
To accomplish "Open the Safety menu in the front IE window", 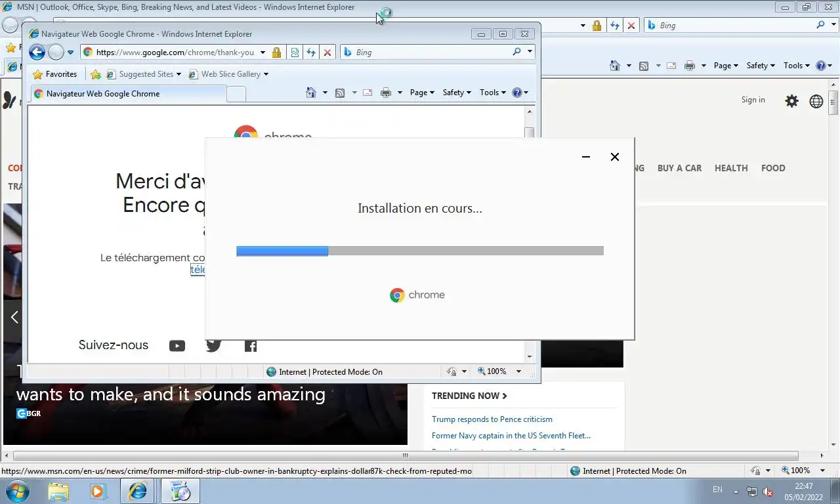I will pos(457,93).
